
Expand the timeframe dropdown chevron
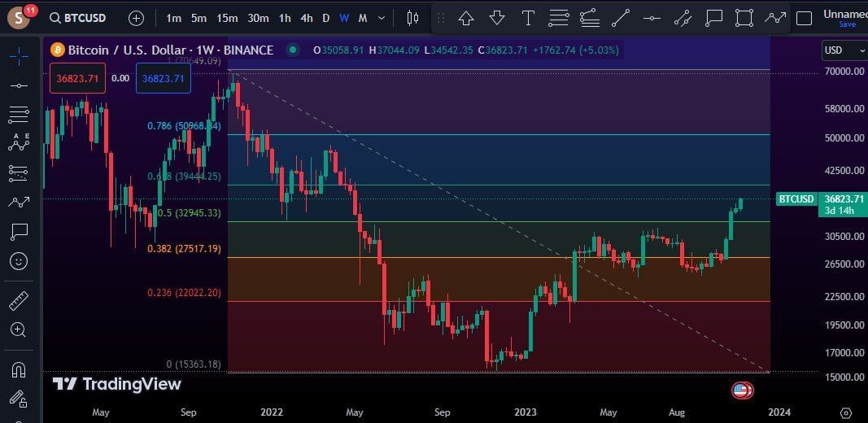coord(381,18)
